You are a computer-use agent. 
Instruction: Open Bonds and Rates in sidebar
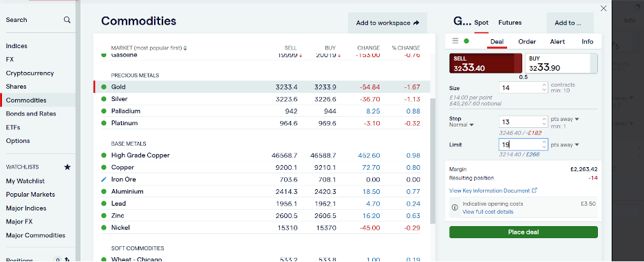pos(31,113)
